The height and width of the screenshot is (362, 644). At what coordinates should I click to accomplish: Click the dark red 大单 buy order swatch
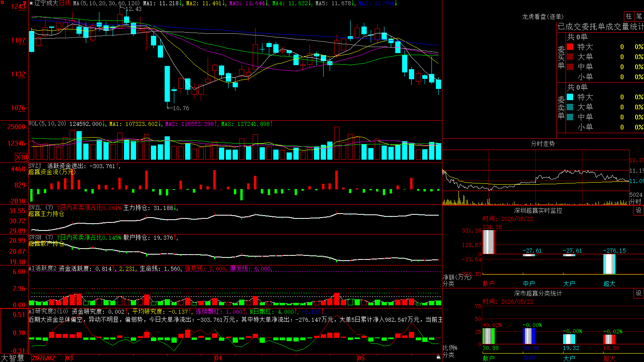point(570,57)
